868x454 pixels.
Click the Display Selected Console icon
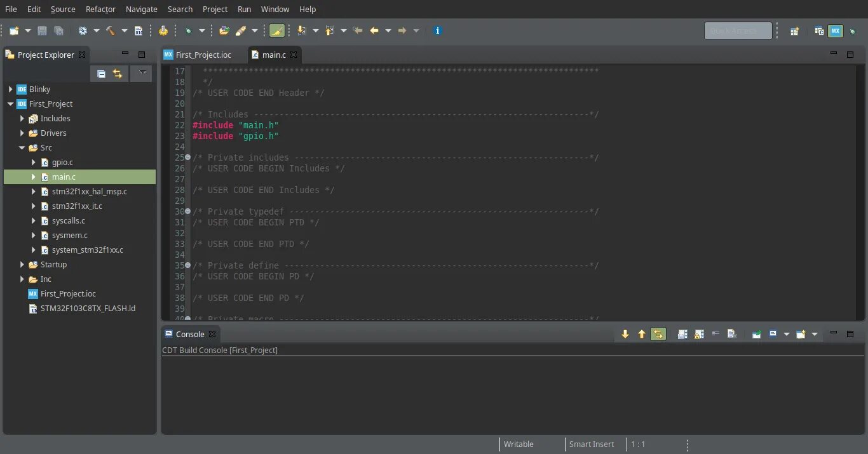(773, 334)
